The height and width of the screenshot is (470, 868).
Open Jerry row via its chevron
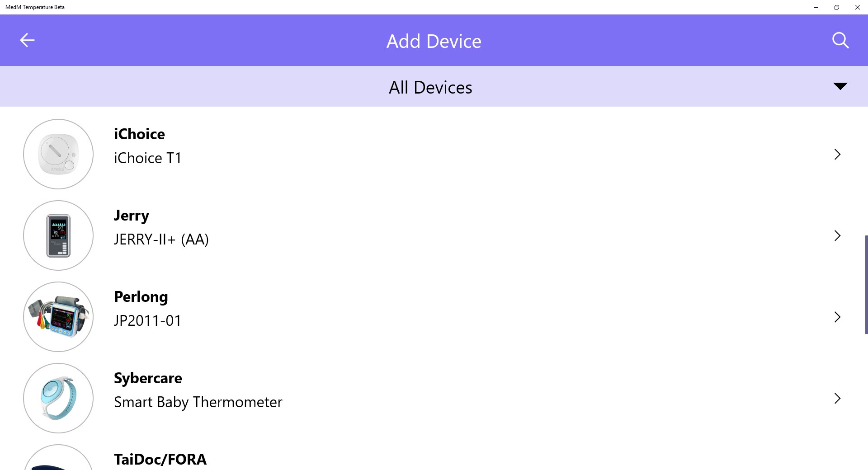[x=837, y=236]
